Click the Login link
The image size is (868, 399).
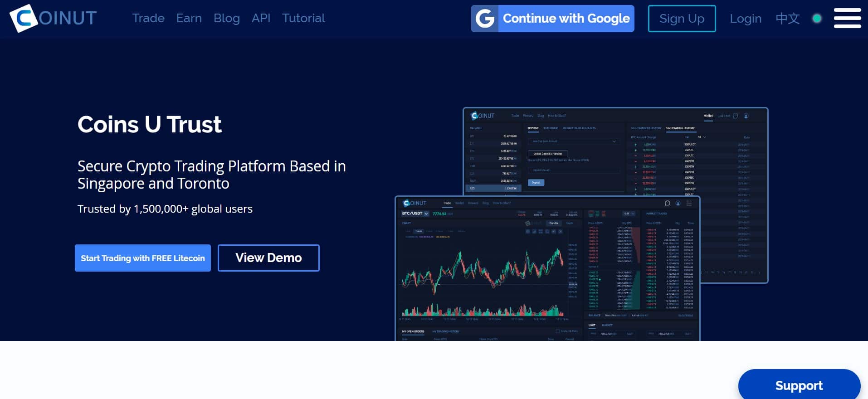(x=745, y=19)
